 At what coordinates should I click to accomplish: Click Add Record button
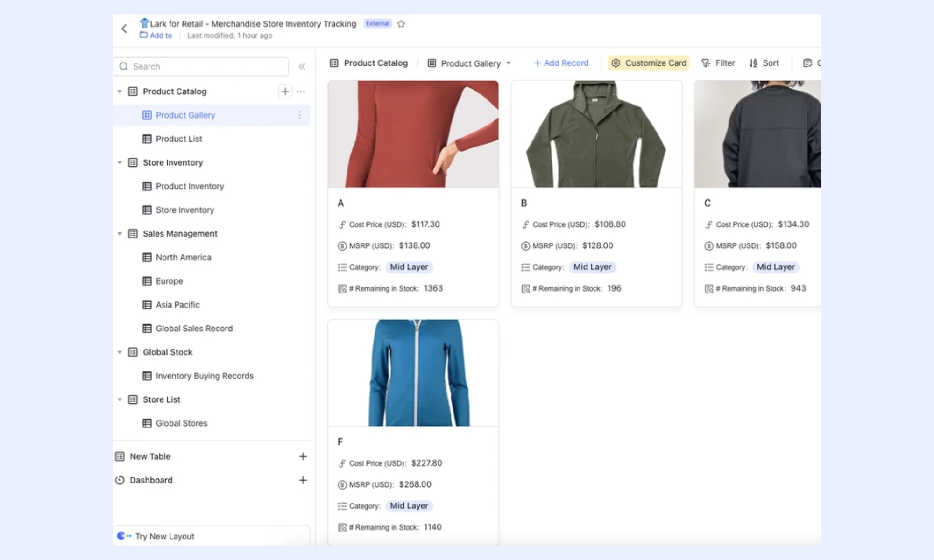(561, 63)
